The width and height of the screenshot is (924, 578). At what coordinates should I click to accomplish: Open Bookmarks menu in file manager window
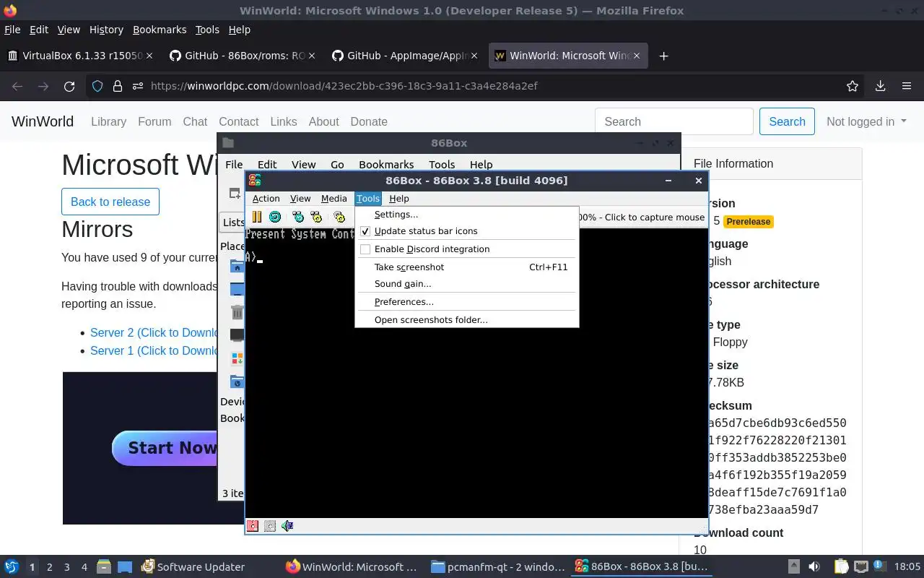[x=386, y=165]
